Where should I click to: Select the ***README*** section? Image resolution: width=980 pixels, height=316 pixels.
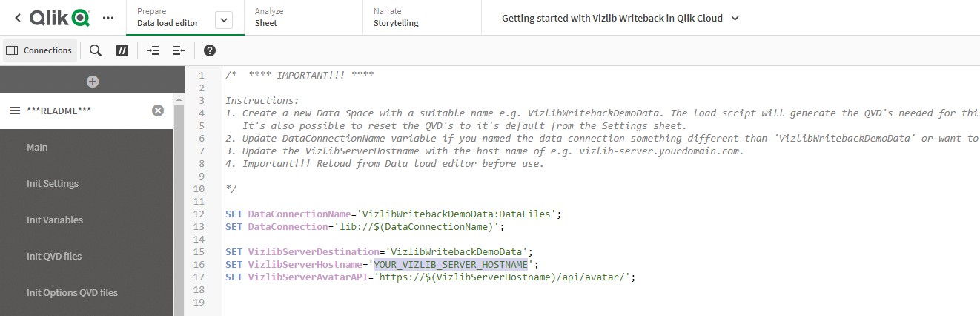(87, 111)
